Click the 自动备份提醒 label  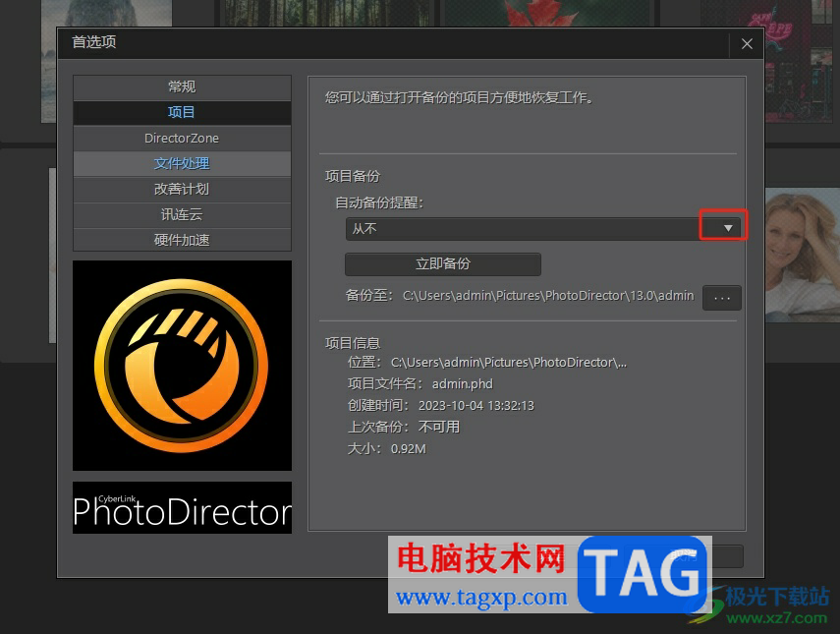click(x=379, y=203)
